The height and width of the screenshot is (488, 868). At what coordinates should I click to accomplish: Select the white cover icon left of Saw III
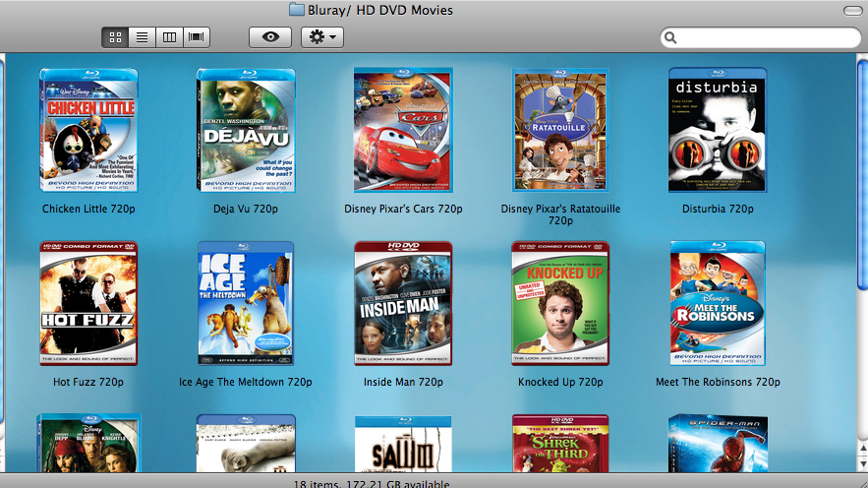tap(246, 443)
